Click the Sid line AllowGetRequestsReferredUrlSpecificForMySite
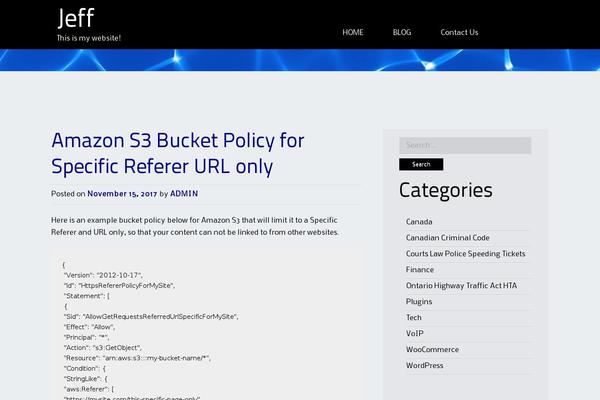Image resolution: width=600 pixels, height=400 pixels. [151, 317]
